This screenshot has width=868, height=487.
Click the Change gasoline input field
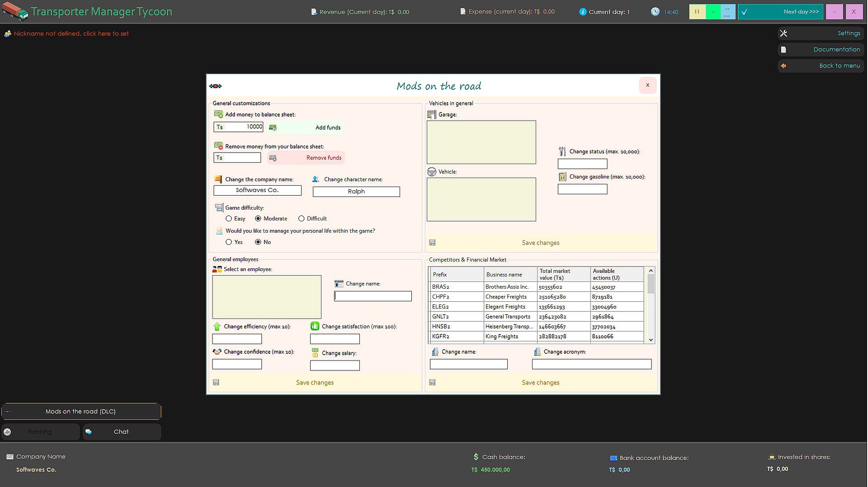[582, 189]
